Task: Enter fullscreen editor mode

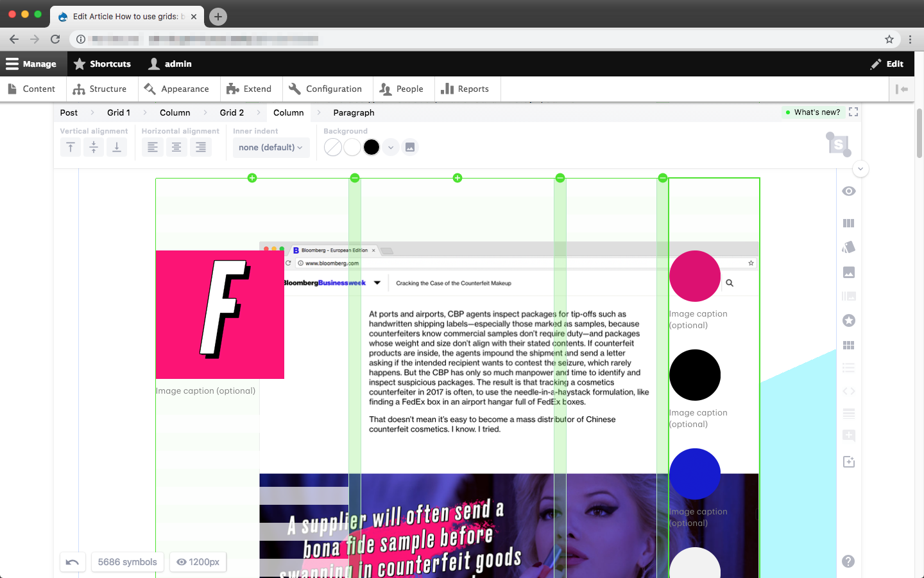Action: [853, 112]
